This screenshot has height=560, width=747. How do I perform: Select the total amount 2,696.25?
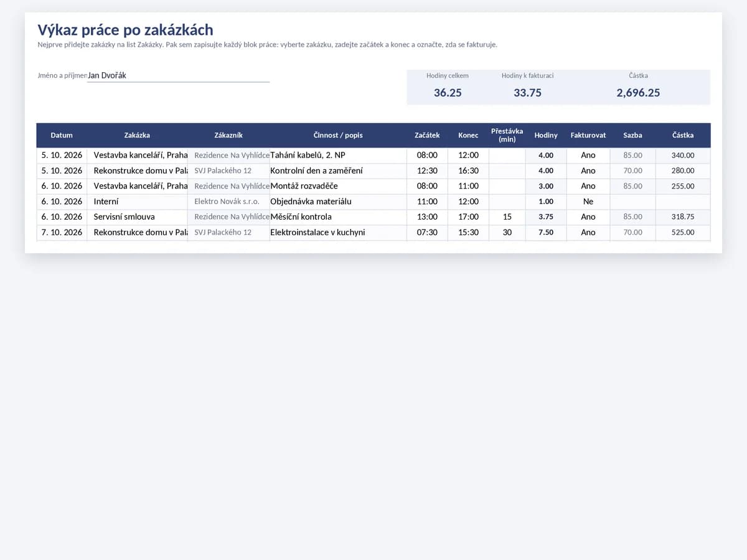(638, 93)
